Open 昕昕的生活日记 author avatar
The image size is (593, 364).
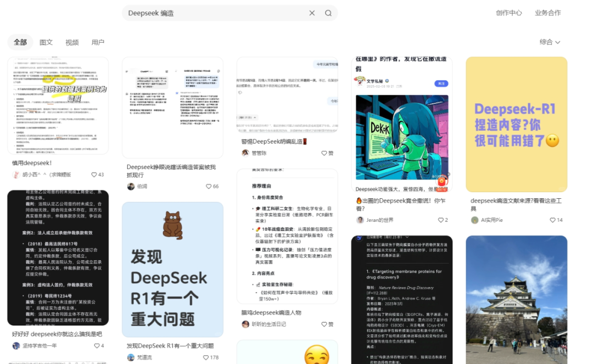[x=245, y=324]
